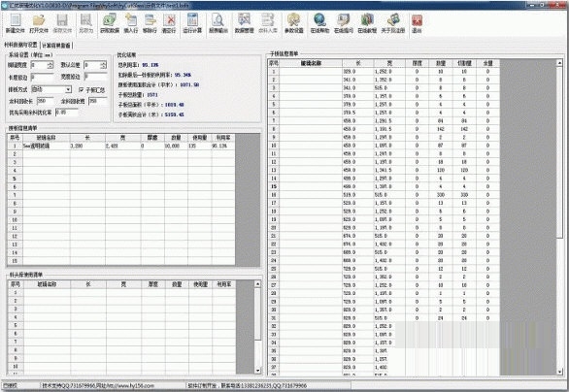Adjust default quantity spinner arrows
The height and width of the screenshot is (392, 569).
tap(104, 65)
